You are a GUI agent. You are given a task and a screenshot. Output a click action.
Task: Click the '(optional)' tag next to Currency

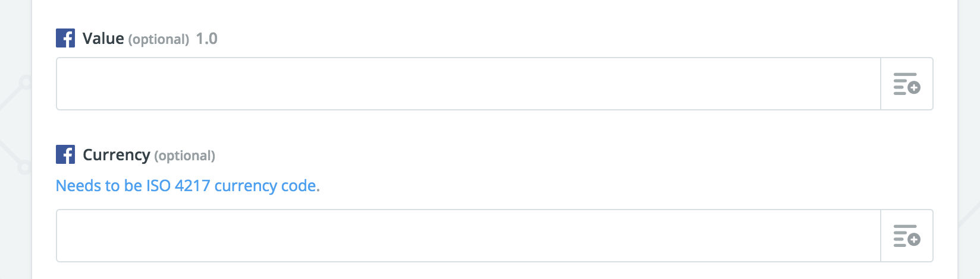(185, 156)
